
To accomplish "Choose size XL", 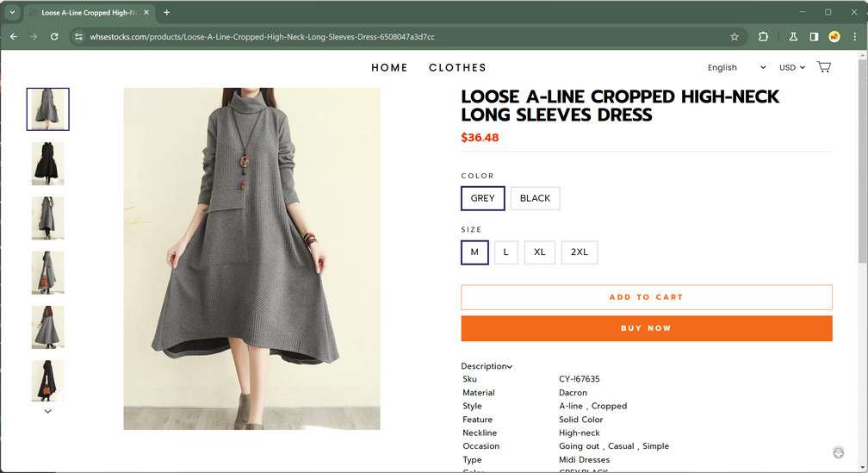I will click(x=539, y=252).
